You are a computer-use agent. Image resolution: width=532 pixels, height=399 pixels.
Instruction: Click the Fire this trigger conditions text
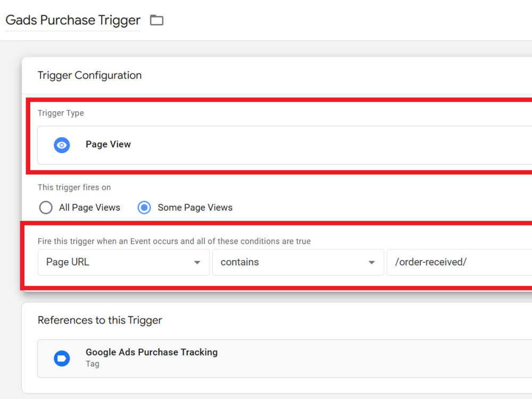[174, 241]
